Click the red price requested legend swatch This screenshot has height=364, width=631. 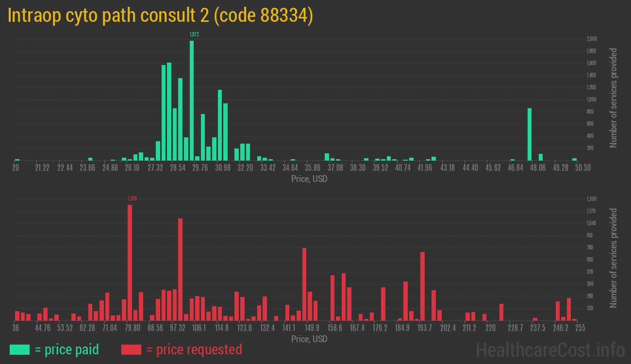pyautogui.click(x=131, y=349)
